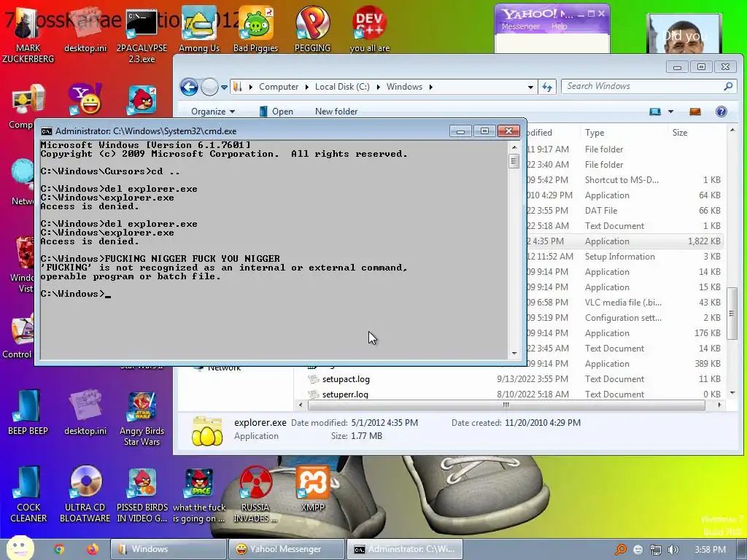
Task: Expand the arrow after Local Disk (C:)
Action: [x=379, y=87]
